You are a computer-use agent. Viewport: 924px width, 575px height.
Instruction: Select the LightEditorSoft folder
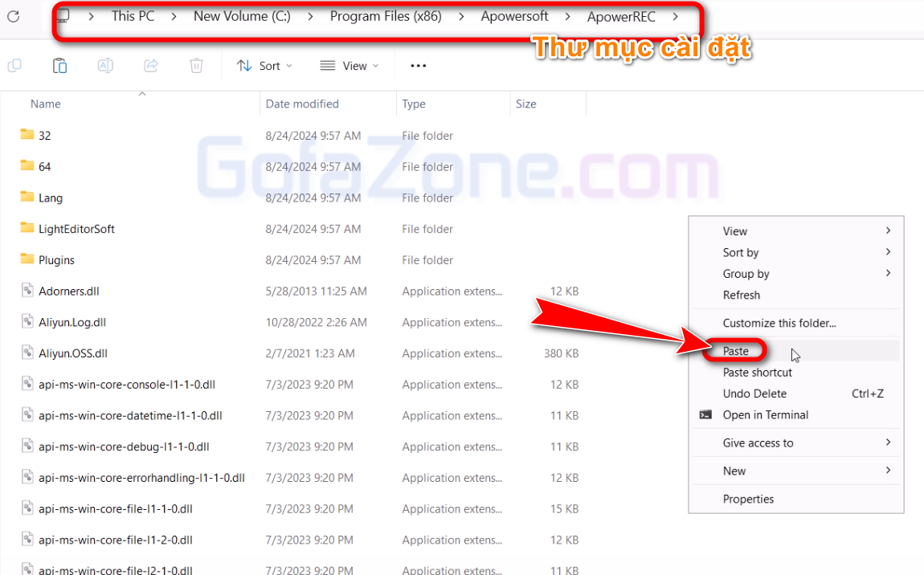click(76, 229)
